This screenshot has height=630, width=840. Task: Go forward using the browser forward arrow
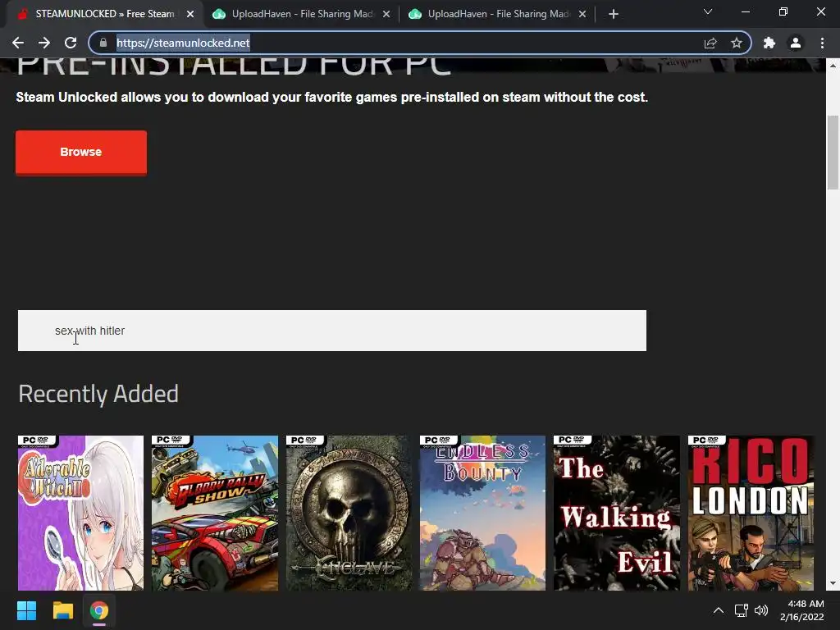pos(44,43)
